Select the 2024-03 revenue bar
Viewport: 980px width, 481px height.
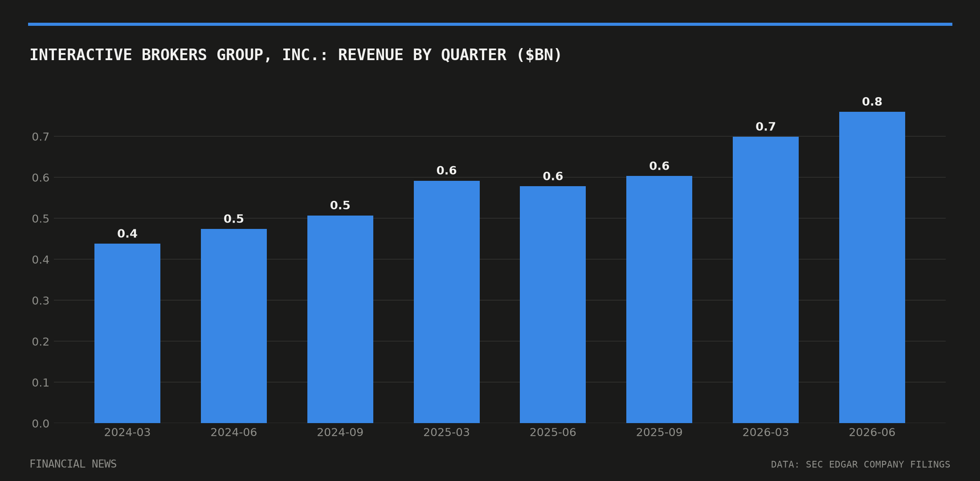pyautogui.click(x=127, y=333)
